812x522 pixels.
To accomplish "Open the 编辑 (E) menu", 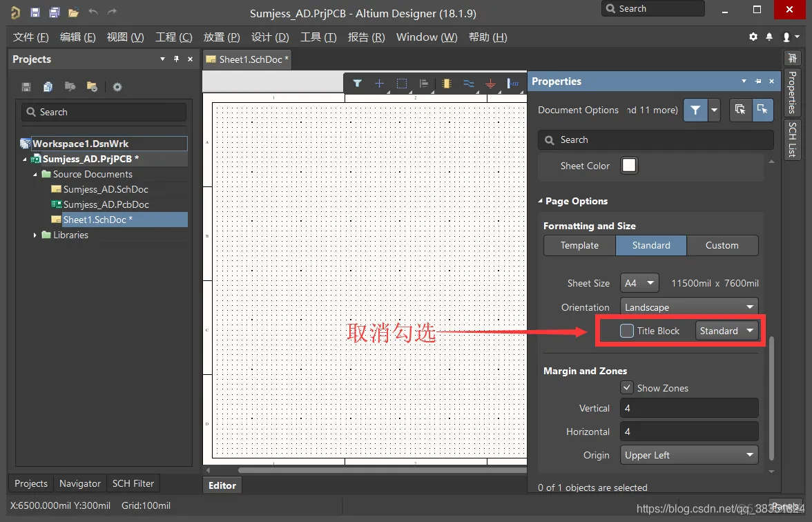I will [x=77, y=37].
